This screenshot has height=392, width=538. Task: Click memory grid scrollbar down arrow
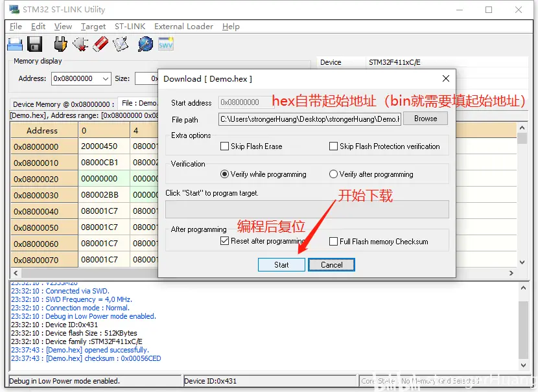(522, 262)
